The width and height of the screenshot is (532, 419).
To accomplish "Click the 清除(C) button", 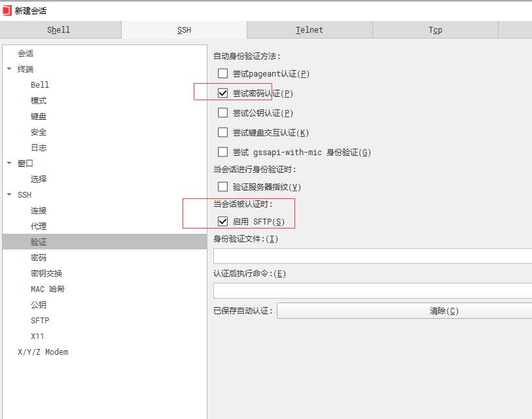I will pyautogui.click(x=404, y=311).
